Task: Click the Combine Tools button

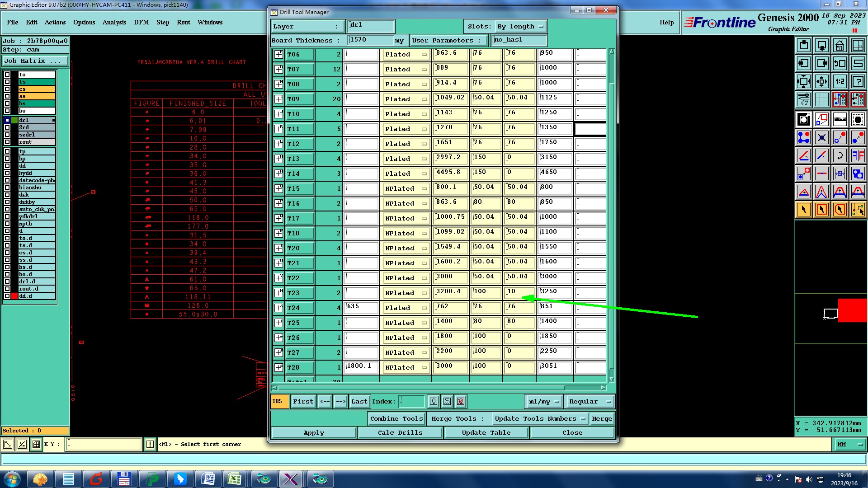Action: click(x=396, y=418)
